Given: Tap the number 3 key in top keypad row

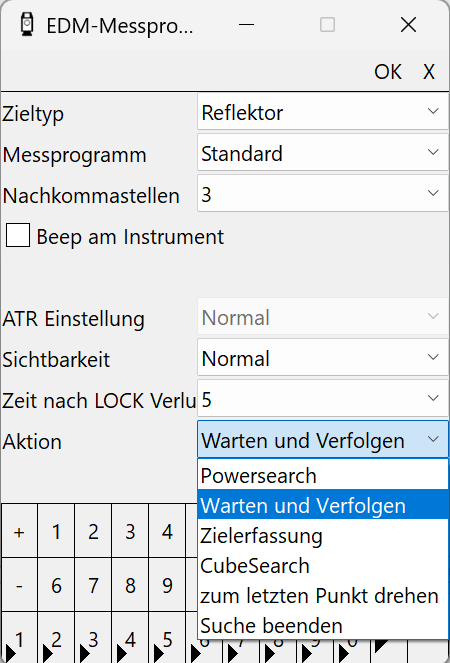Looking at the screenshot, I should [x=130, y=531].
